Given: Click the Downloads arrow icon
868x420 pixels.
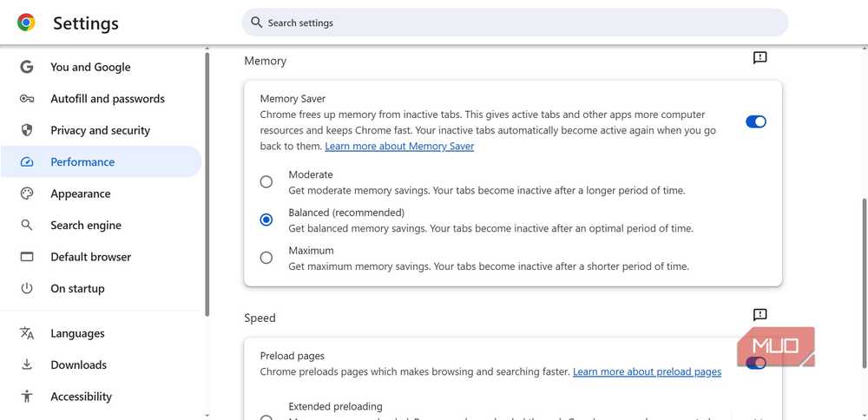Looking at the screenshot, I should tap(27, 364).
